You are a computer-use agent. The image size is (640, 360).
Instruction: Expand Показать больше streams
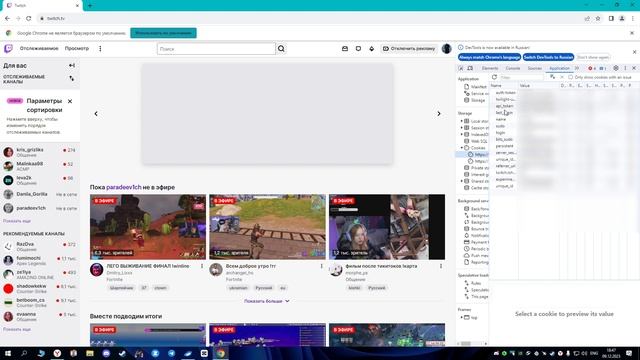click(x=267, y=301)
